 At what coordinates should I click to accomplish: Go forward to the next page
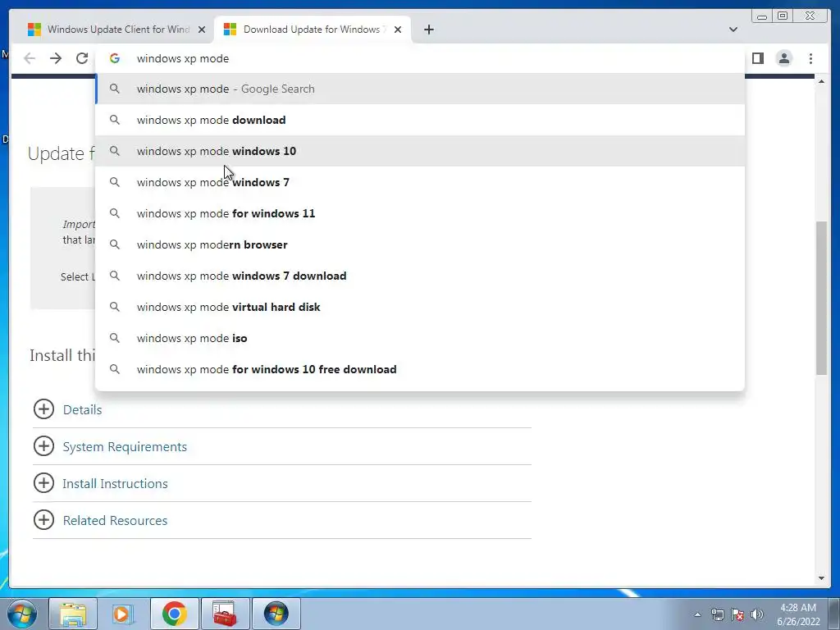pyautogui.click(x=56, y=58)
